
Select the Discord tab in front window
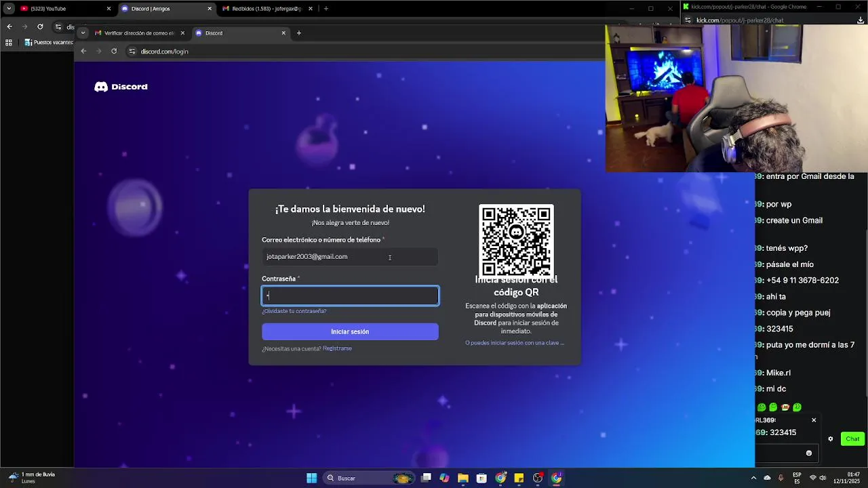coord(241,33)
